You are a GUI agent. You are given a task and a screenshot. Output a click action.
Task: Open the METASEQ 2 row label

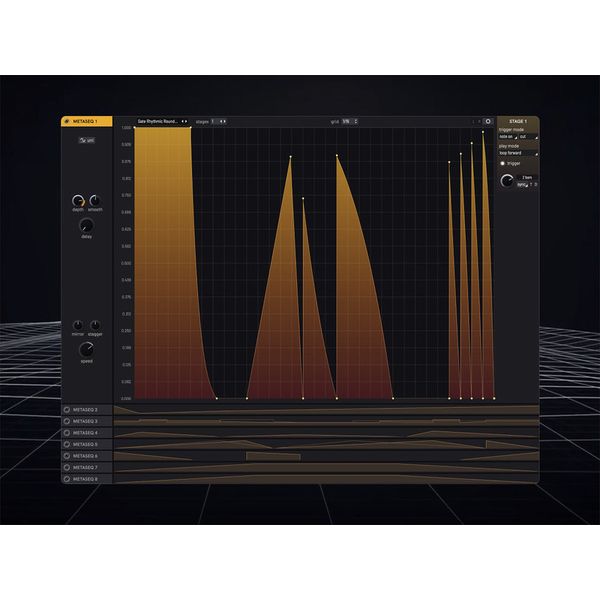(85, 409)
